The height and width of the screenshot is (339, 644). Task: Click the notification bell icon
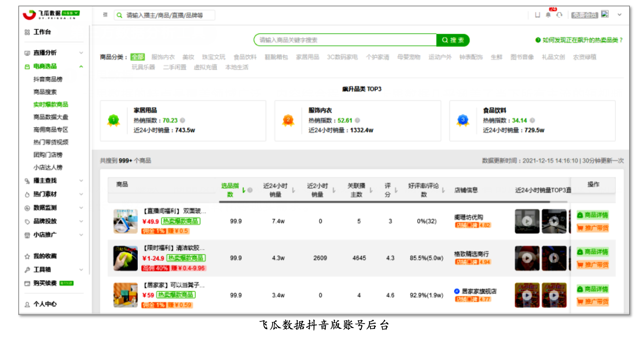[548, 15]
